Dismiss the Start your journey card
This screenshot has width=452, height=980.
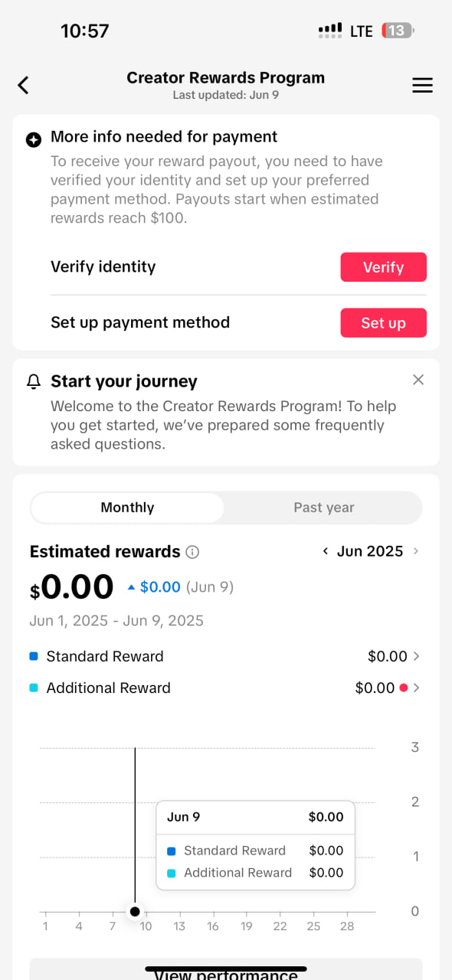coord(418,379)
